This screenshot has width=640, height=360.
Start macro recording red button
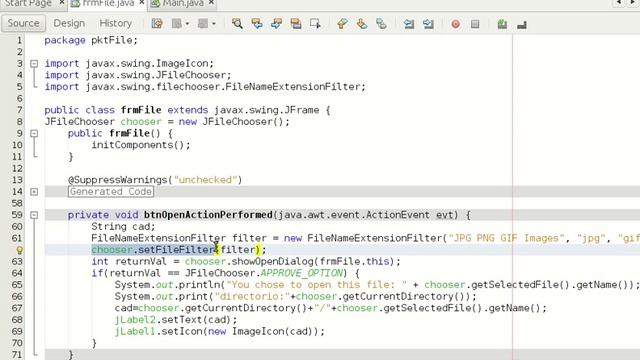tap(456, 24)
